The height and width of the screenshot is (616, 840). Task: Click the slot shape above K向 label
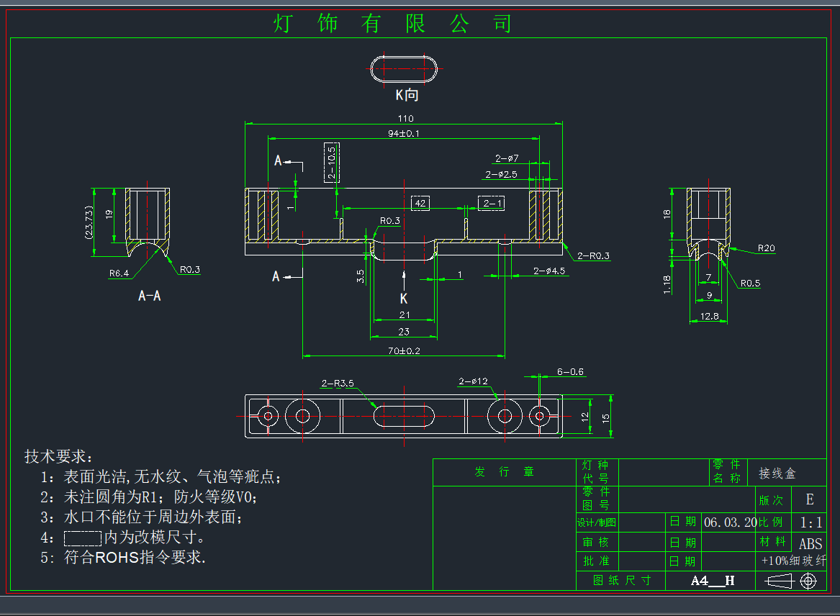404,69
